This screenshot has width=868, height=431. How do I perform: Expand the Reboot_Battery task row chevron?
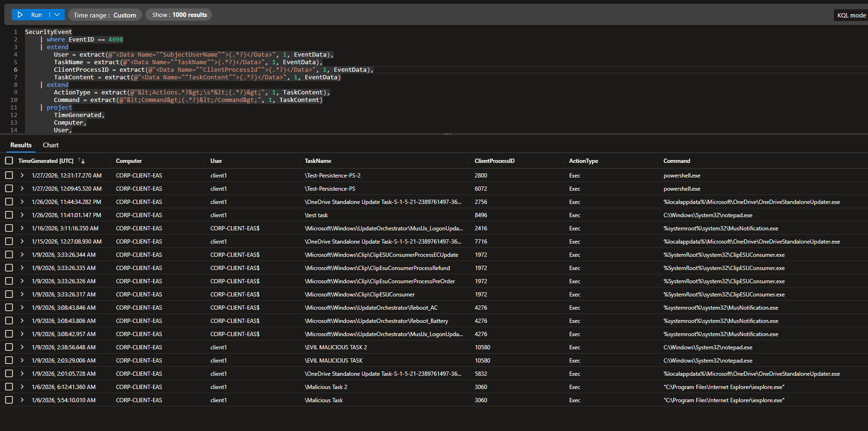coord(22,321)
